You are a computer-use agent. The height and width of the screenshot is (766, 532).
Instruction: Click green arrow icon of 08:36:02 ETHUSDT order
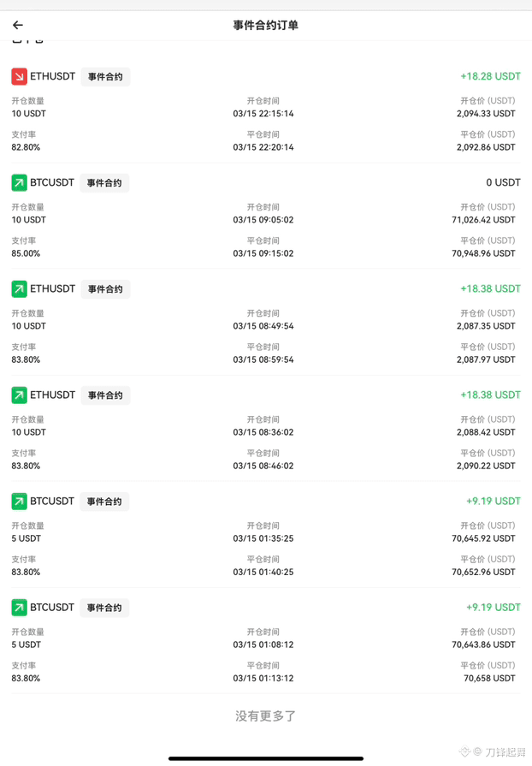19,395
